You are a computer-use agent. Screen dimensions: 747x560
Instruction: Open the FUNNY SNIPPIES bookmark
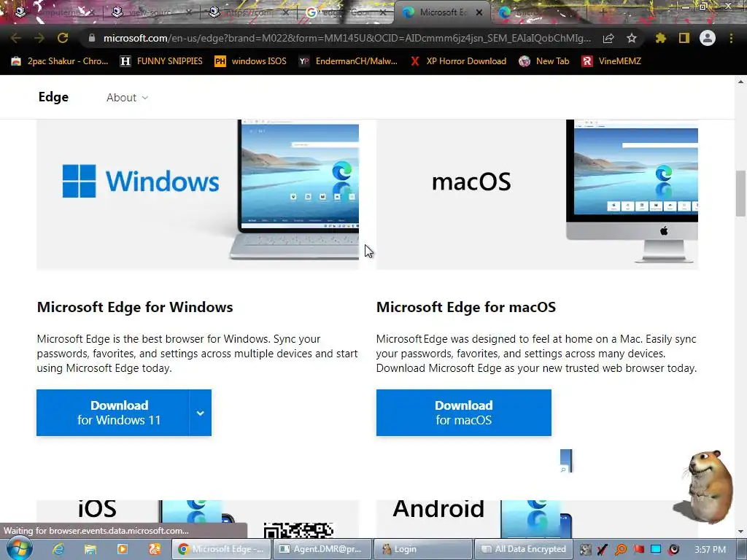click(161, 61)
